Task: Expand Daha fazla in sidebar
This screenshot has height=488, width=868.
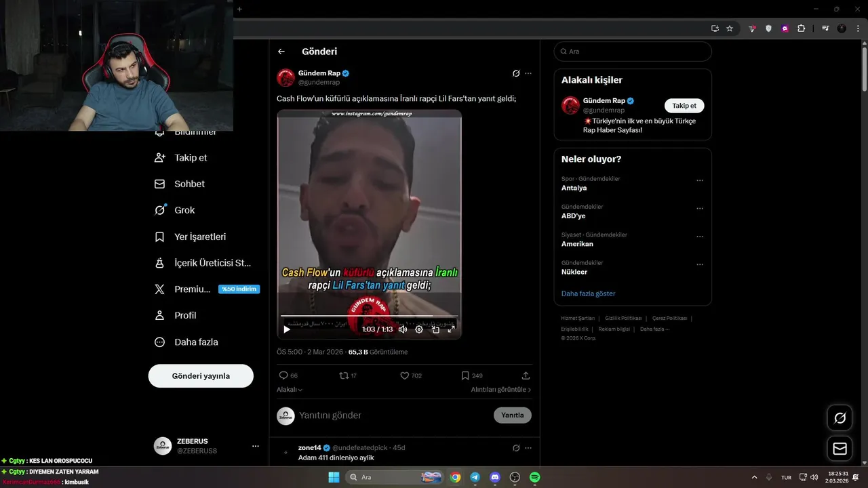Action: tap(186, 342)
